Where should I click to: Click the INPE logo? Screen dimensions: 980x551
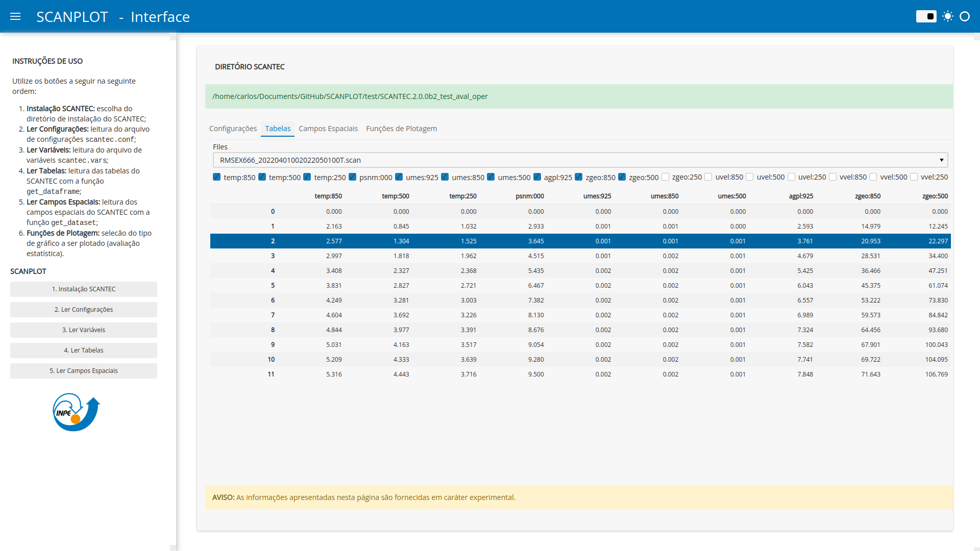pos(76,412)
